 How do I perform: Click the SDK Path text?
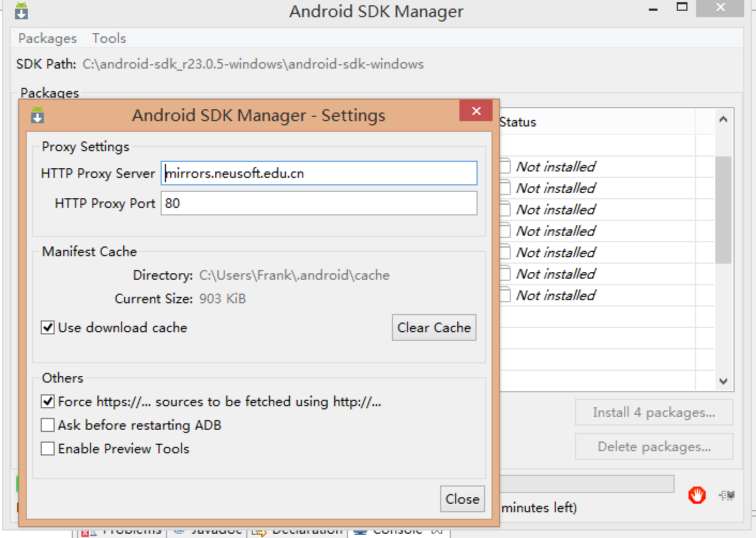253,64
